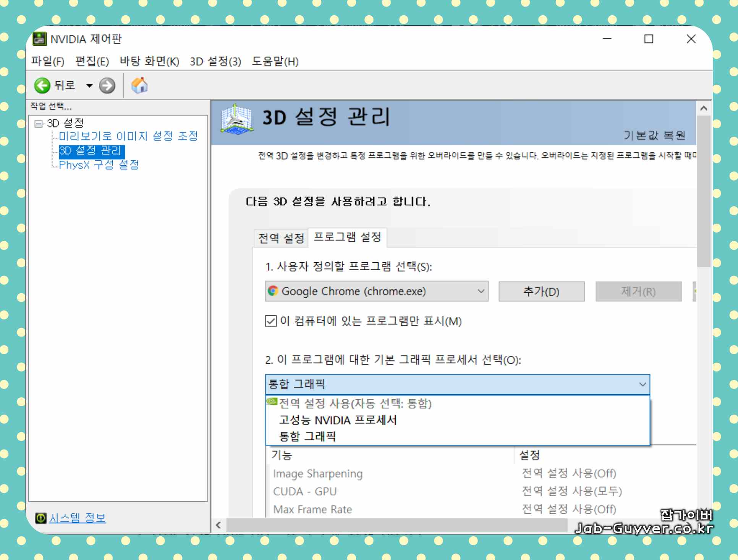This screenshot has width=738, height=560.
Task: Click the green Back arrow icon
Action: [x=42, y=86]
